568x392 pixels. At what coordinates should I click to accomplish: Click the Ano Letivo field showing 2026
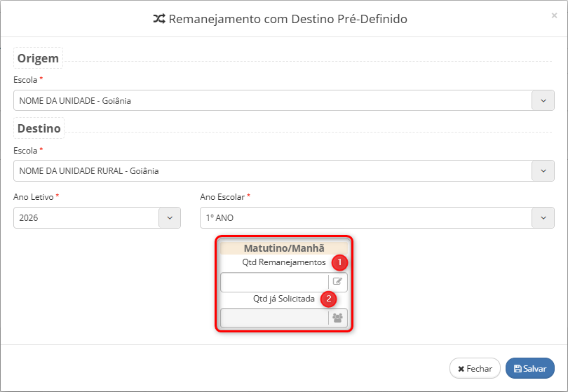[86, 218]
